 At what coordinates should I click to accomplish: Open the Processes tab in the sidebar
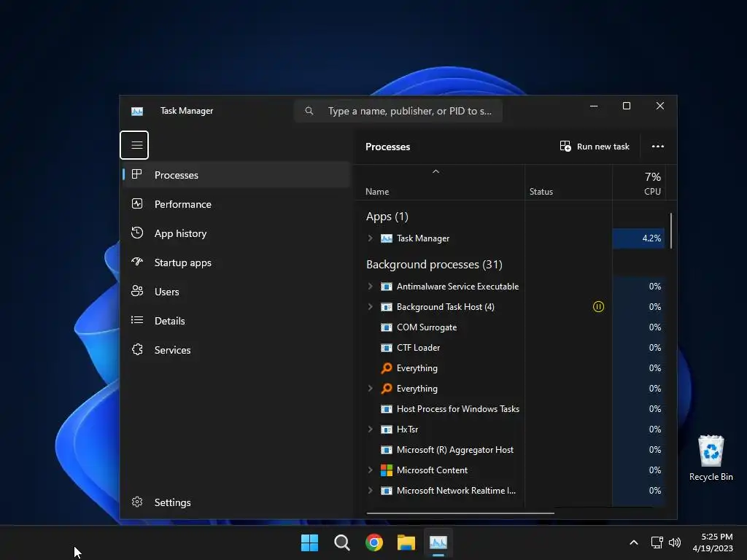point(236,175)
